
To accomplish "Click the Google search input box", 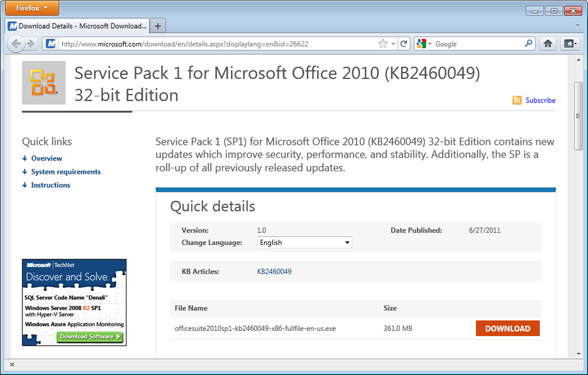I will (x=477, y=44).
